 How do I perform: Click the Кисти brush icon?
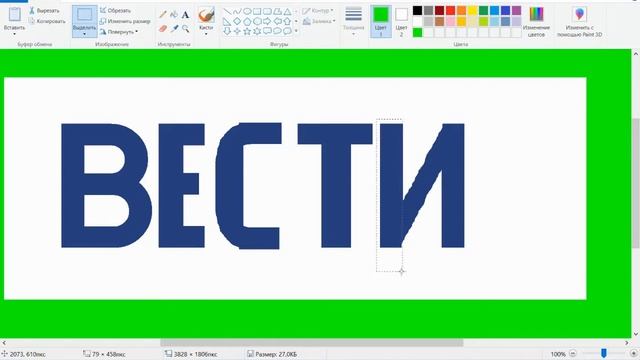[x=206, y=15]
